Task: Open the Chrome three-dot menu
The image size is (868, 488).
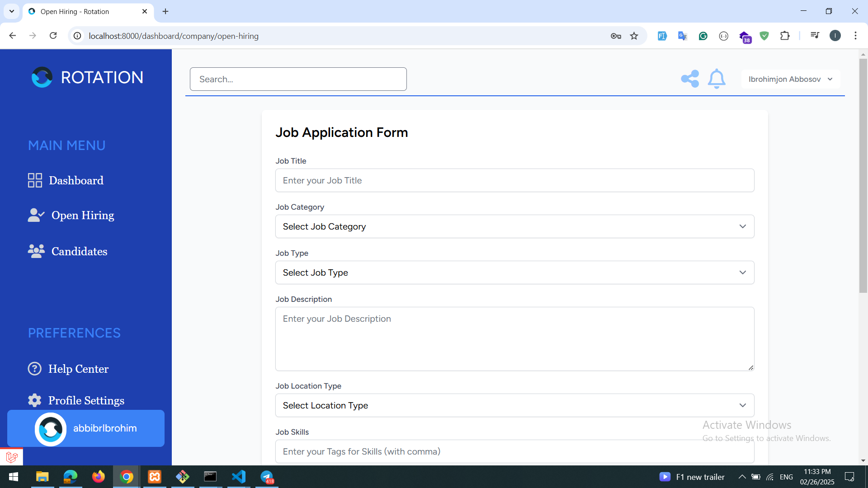Action: [x=855, y=36]
